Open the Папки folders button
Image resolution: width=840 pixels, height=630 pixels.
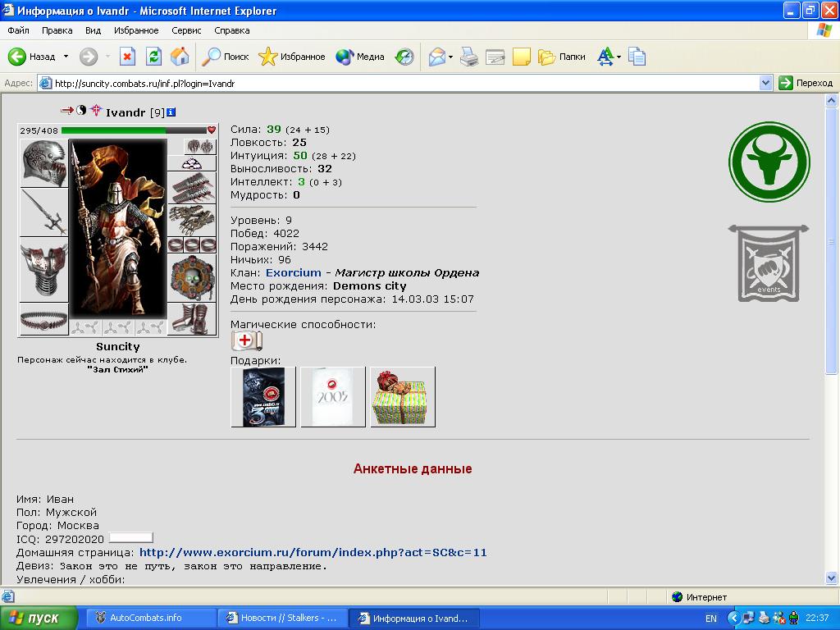click(561, 57)
